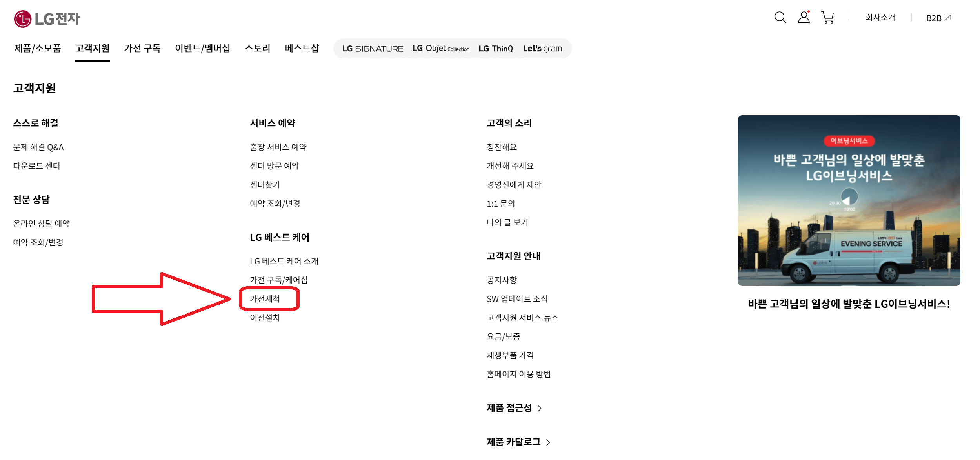Open LG Objet Collection brand link

point(440,49)
